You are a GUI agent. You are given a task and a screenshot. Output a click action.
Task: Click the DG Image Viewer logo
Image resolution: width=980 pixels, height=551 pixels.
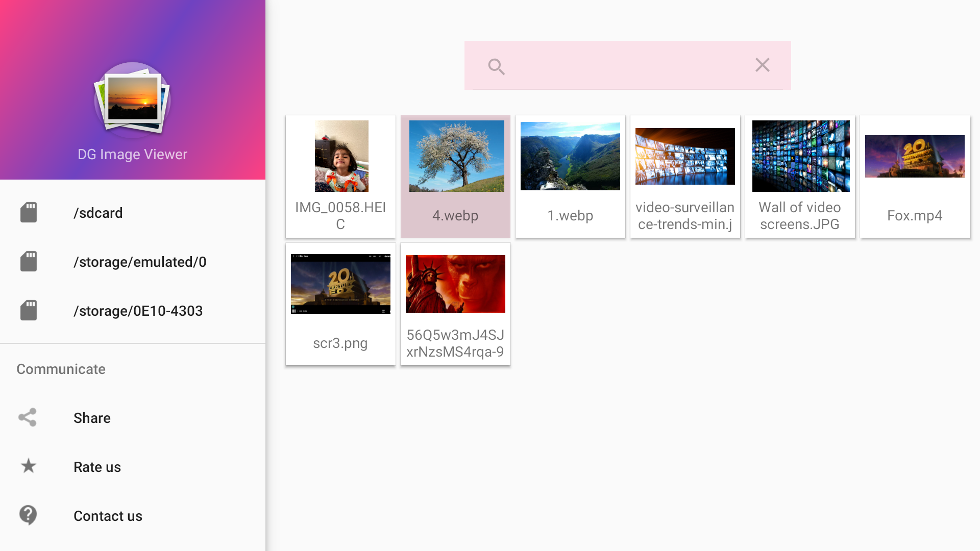tap(132, 99)
